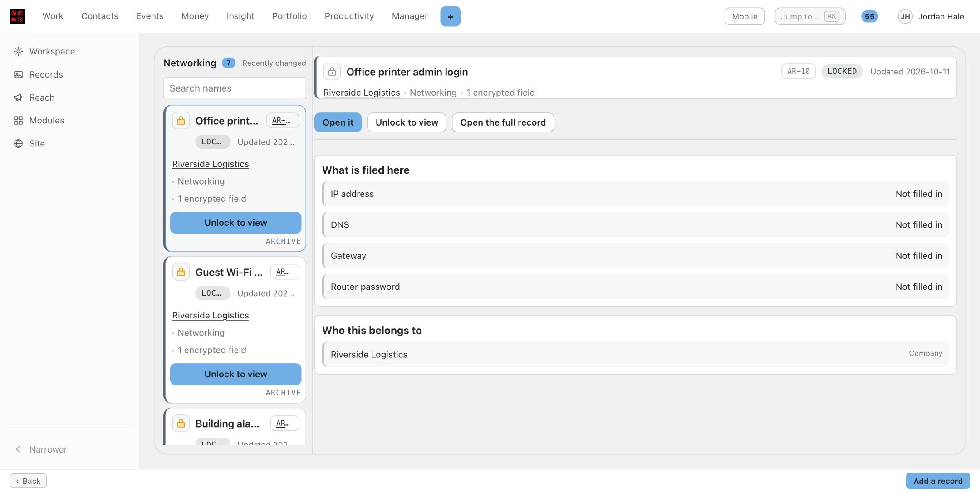The width and height of the screenshot is (980, 492).
Task: Click the Jump to search box
Action: click(x=810, y=16)
